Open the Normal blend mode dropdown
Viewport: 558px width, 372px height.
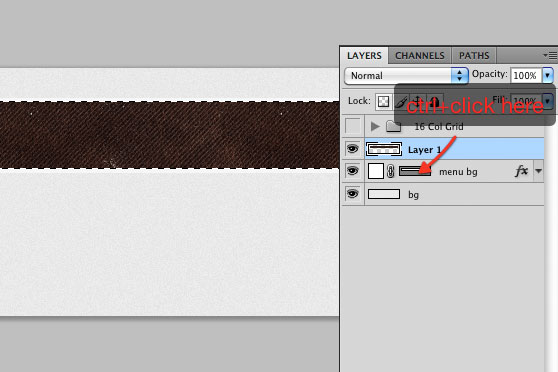pos(406,75)
